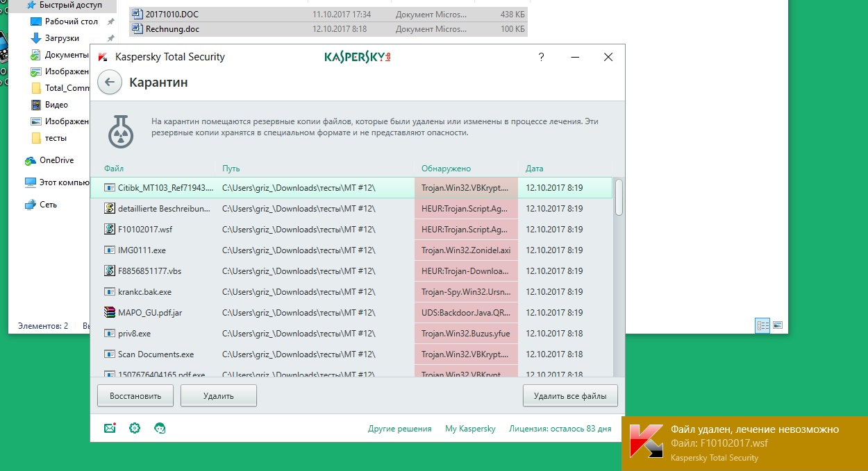The image size is (868, 471).
Task: Go back with the Kaspersky arrow button
Action: (109, 82)
